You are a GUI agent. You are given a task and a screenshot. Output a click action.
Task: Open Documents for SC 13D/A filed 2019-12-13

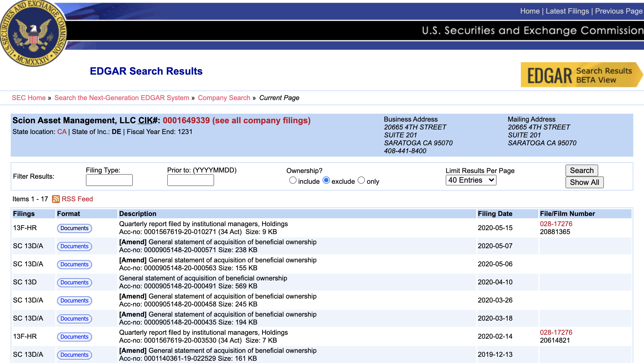[74, 355]
